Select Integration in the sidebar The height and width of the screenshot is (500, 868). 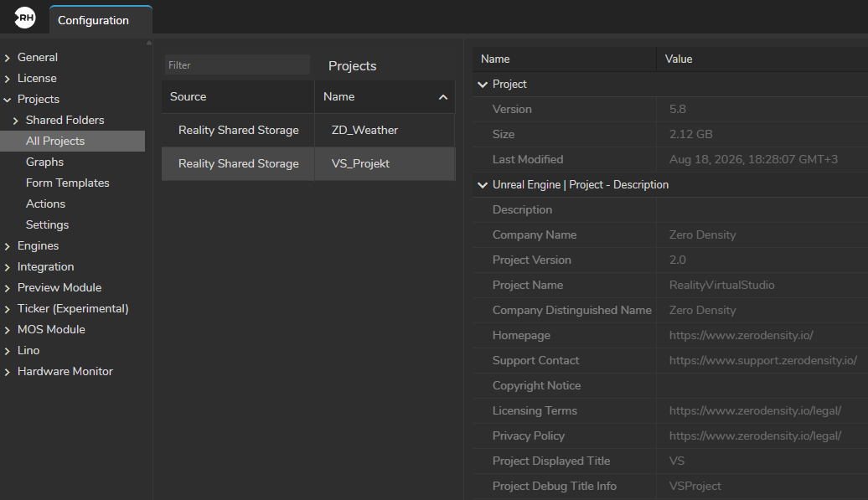point(45,266)
